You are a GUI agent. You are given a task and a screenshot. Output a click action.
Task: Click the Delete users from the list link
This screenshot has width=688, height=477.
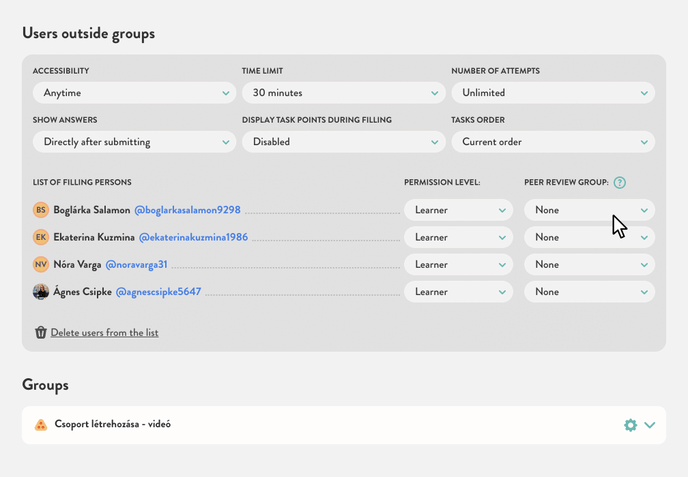104,333
